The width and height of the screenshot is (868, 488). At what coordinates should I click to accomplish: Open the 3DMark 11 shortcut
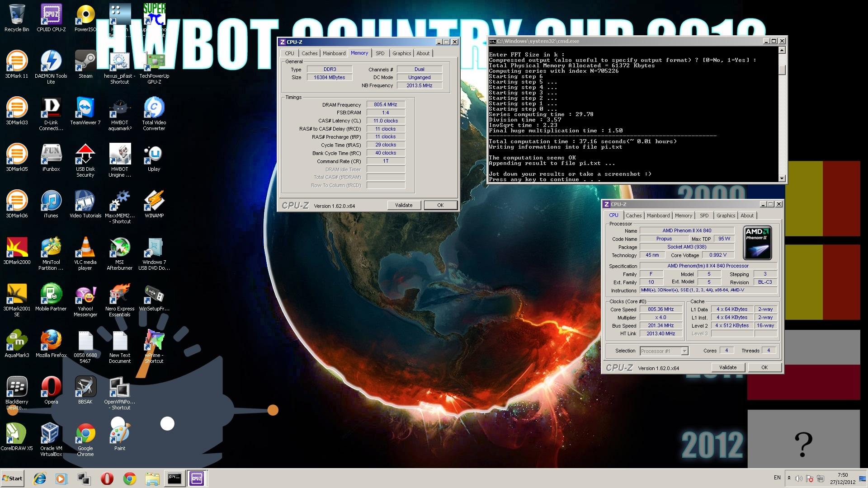click(x=17, y=65)
